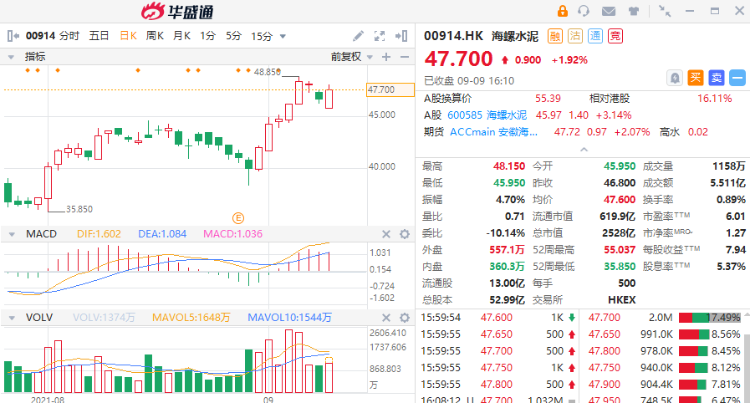
Task: Open customer service headset icon
Action: coord(584,11)
